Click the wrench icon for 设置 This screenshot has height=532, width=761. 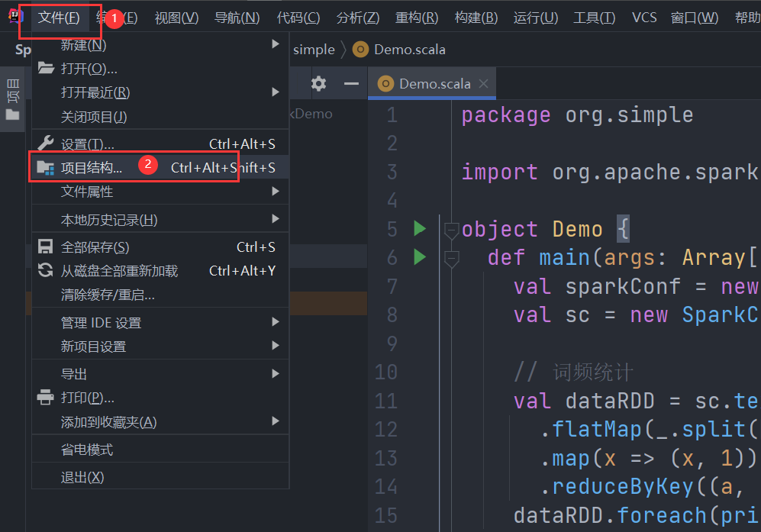[x=46, y=143]
